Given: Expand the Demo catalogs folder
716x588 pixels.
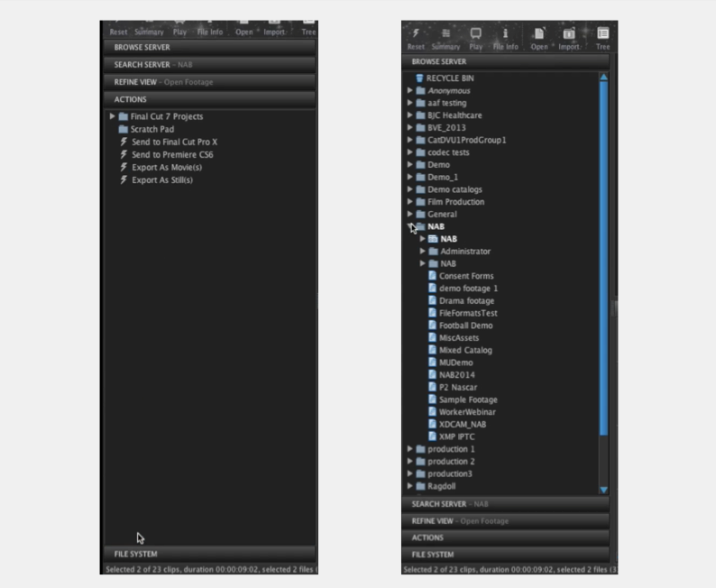Looking at the screenshot, I should [x=409, y=189].
